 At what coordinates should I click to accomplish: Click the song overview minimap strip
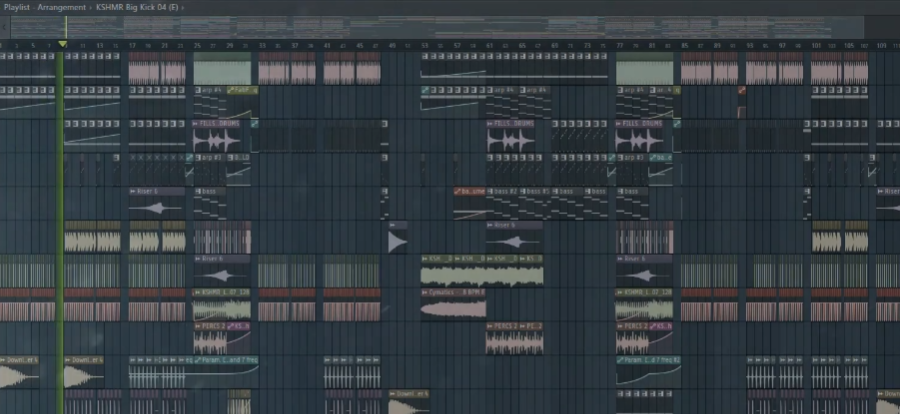(436, 26)
